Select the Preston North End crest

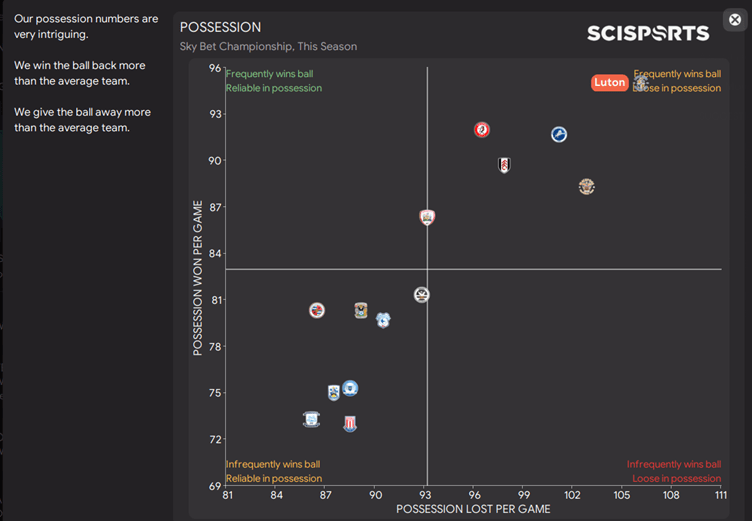312,419
